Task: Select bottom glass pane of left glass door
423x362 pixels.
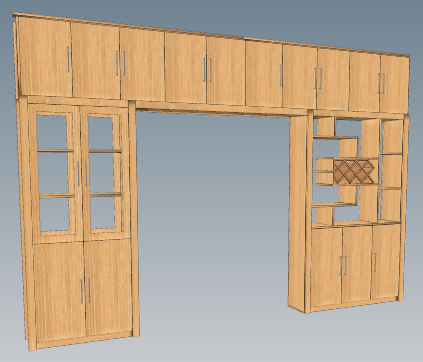Action: [x=55, y=214]
